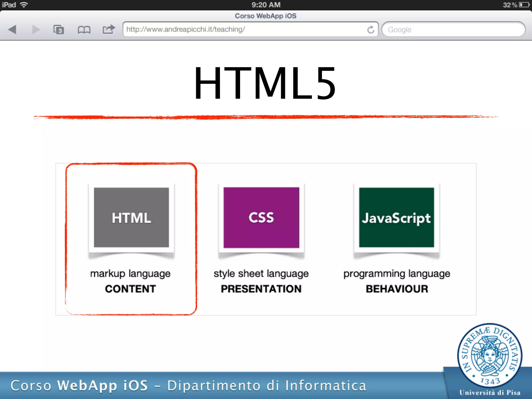This screenshot has width=532, height=399.
Task: Open the tabs/pages switcher icon
Action: pyautogui.click(x=58, y=29)
